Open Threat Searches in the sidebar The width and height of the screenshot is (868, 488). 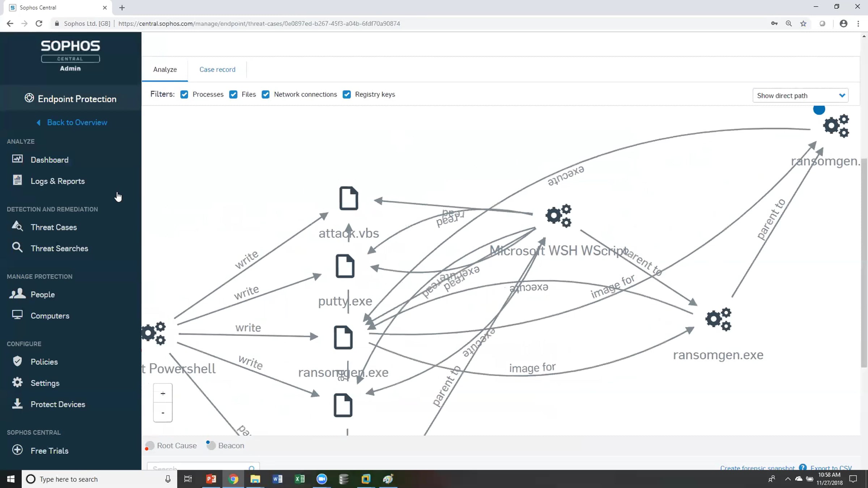coord(59,248)
